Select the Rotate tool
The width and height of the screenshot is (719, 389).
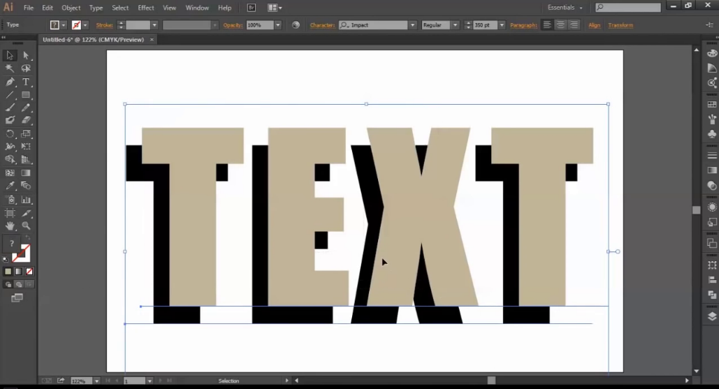[10, 134]
